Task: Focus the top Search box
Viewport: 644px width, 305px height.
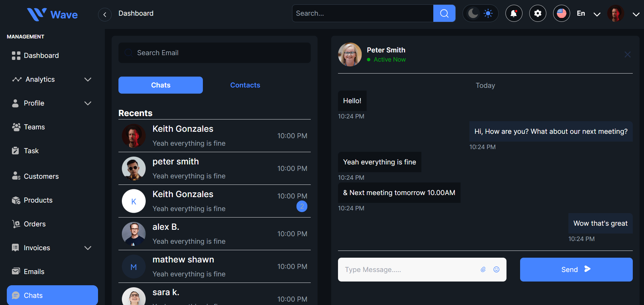Action: (x=363, y=13)
